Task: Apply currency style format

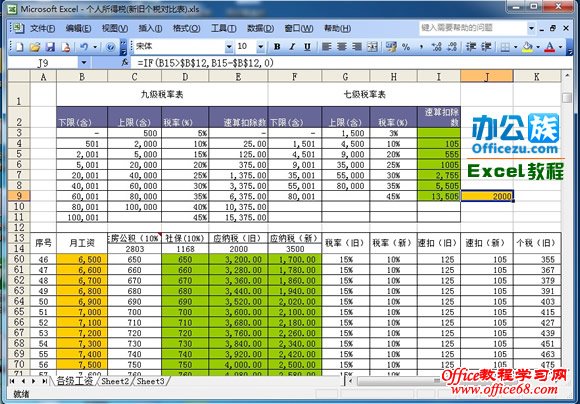Action: click(x=391, y=47)
